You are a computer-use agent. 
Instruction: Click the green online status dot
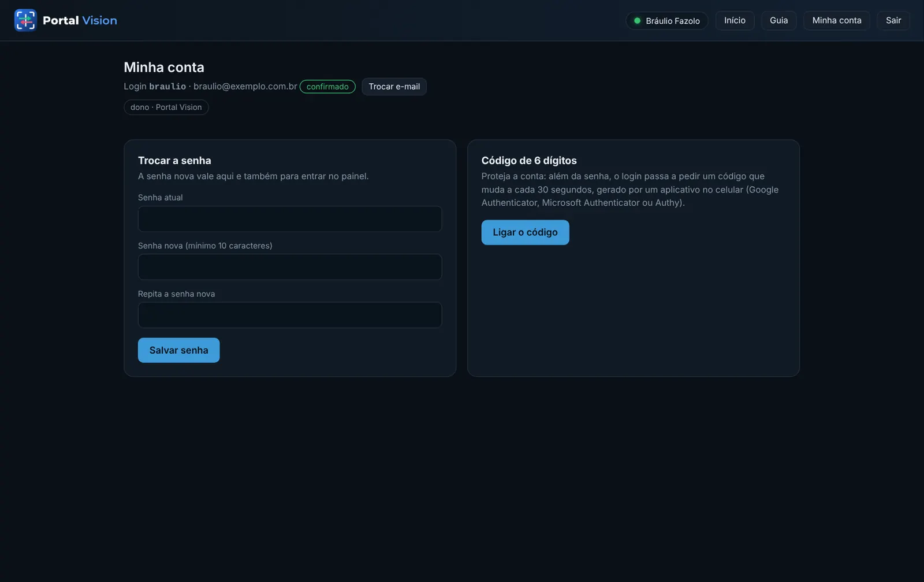coord(637,21)
